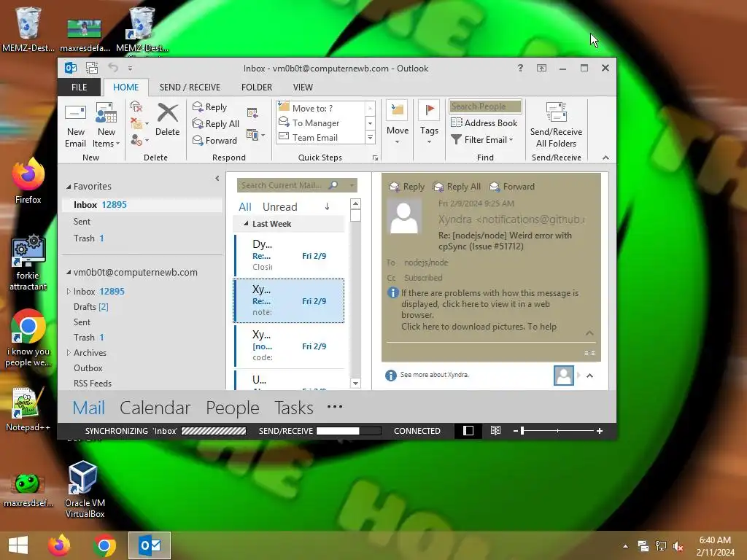Click the Meeting reply icon
Image resolution: width=747 pixels, height=560 pixels.
[x=252, y=113]
